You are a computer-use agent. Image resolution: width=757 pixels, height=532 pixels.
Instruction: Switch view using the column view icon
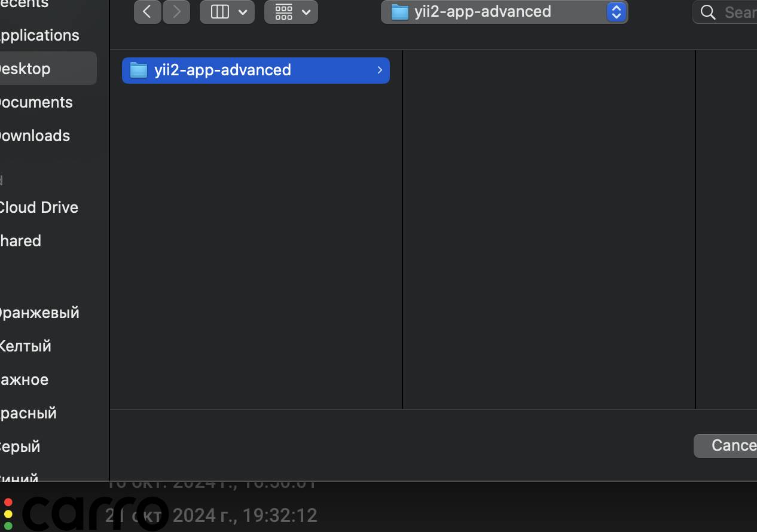[220, 12]
